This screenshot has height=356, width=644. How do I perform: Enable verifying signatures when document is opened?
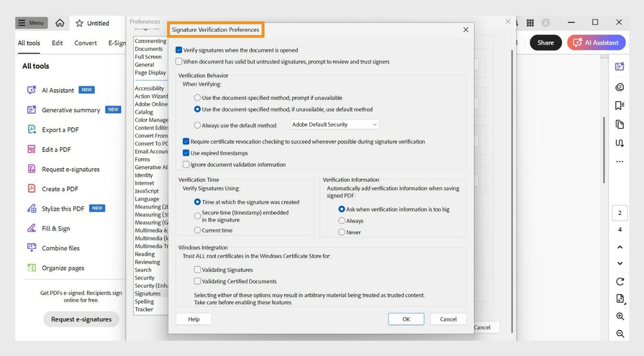[x=179, y=50]
